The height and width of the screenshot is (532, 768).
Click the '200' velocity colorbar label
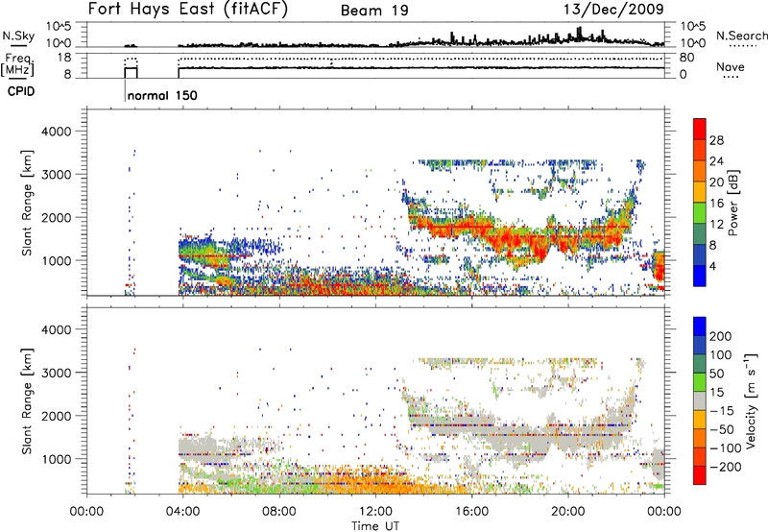point(721,336)
